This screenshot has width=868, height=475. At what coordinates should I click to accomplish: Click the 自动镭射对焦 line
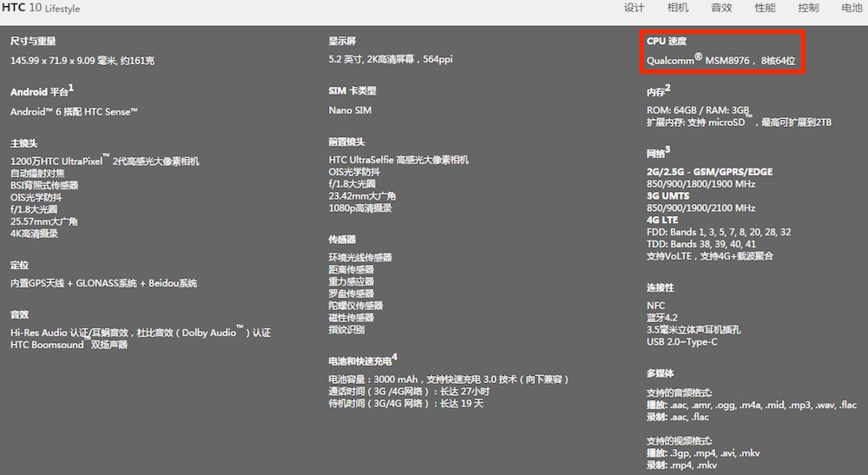[x=37, y=174]
